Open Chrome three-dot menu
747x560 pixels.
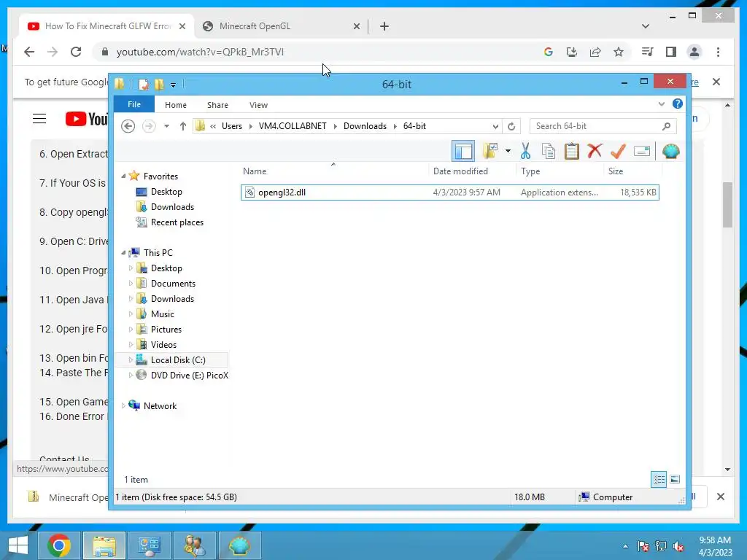click(x=718, y=52)
